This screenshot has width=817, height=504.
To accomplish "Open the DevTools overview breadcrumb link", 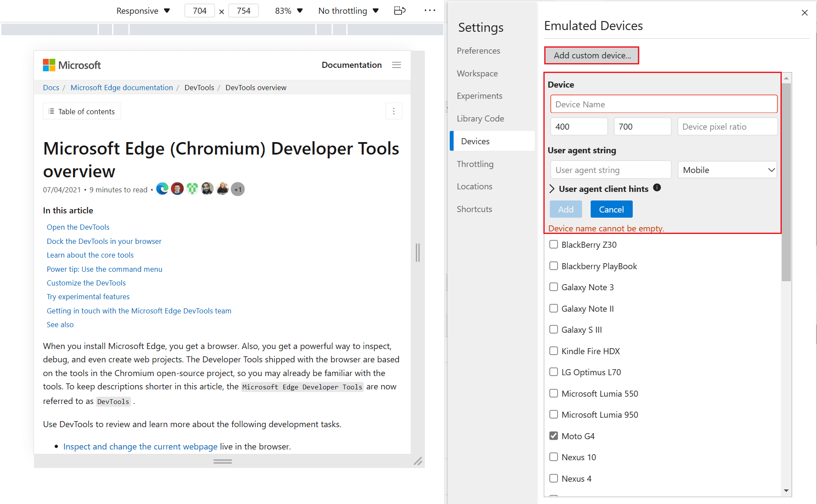I will pos(256,87).
